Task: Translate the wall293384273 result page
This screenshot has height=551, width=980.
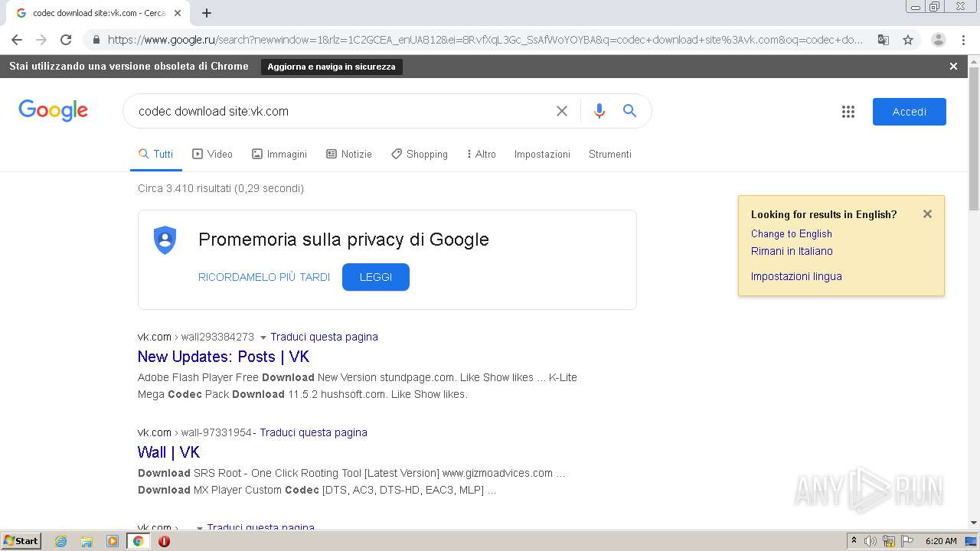Action: 324,337
